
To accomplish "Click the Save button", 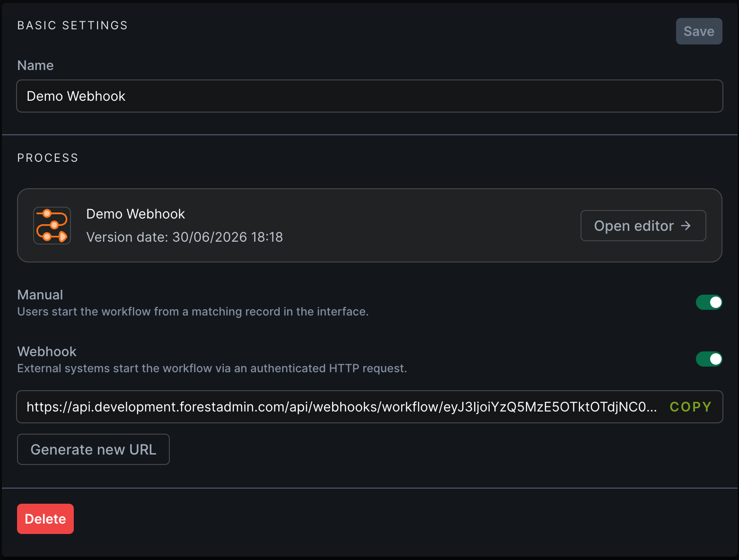I will click(699, 31).
